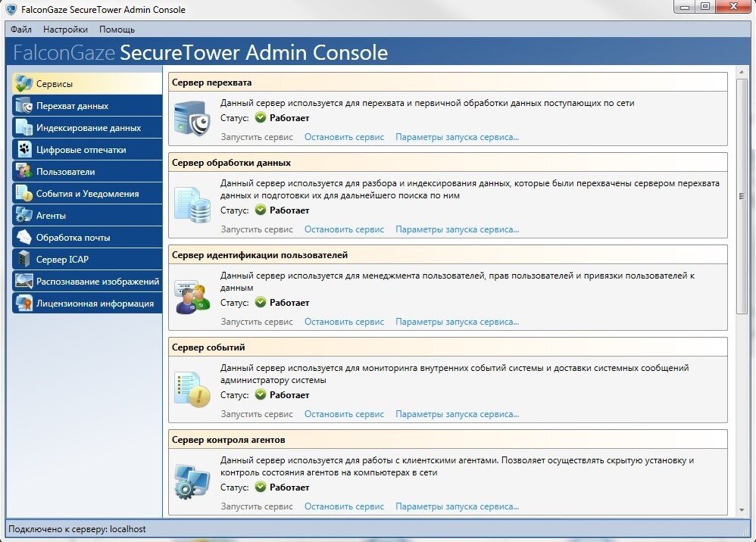
Task: Click the scrollbar up arrow
Action: 742,72
